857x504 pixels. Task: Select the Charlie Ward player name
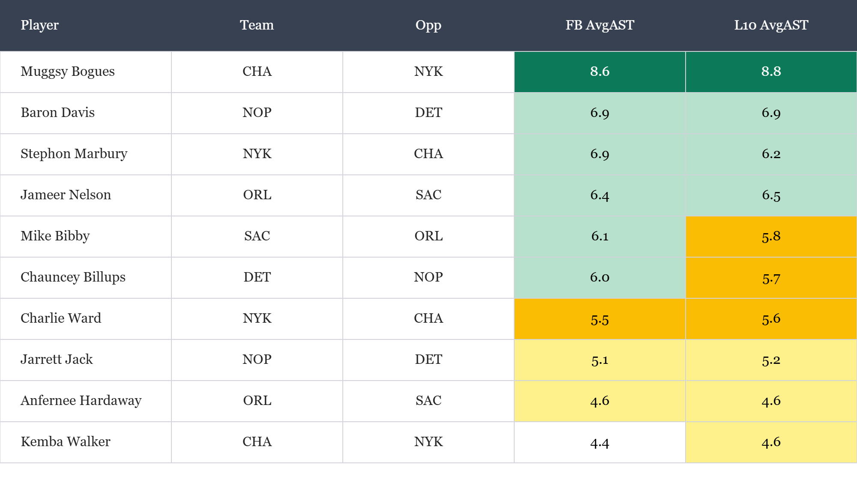pos(61,318)
